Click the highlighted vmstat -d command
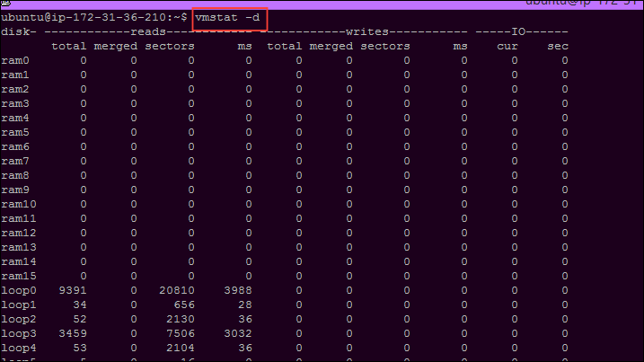The height and width of the screenshot is (362, 644). click(230, 17)
